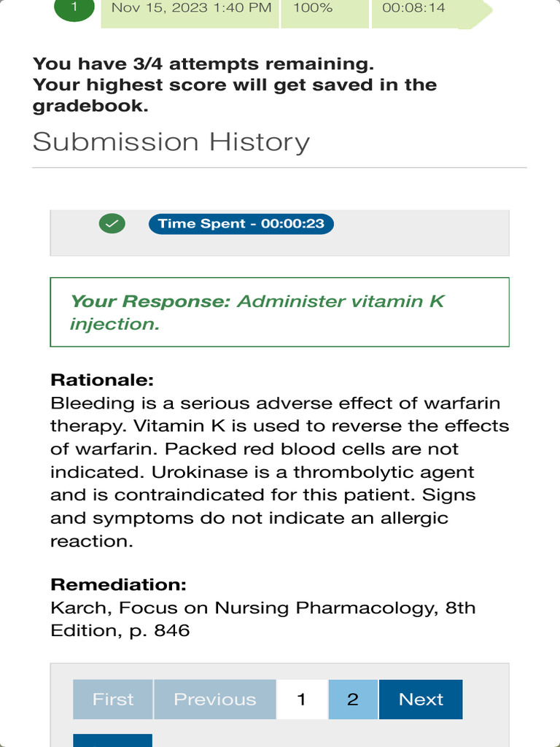This screenshot has height=747, width=560.
Task: Click the attempts remaining notice text
Action: click(x=235, y=85)
